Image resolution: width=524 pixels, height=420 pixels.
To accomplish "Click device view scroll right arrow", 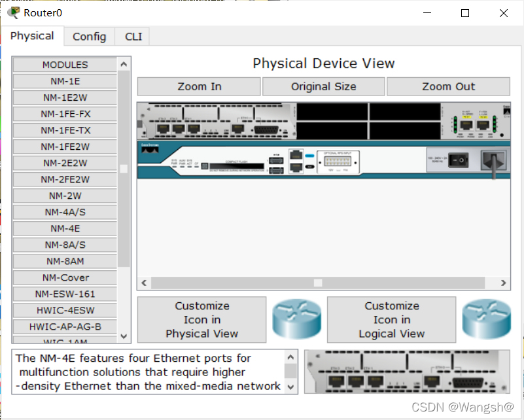I will pos(503,283).
